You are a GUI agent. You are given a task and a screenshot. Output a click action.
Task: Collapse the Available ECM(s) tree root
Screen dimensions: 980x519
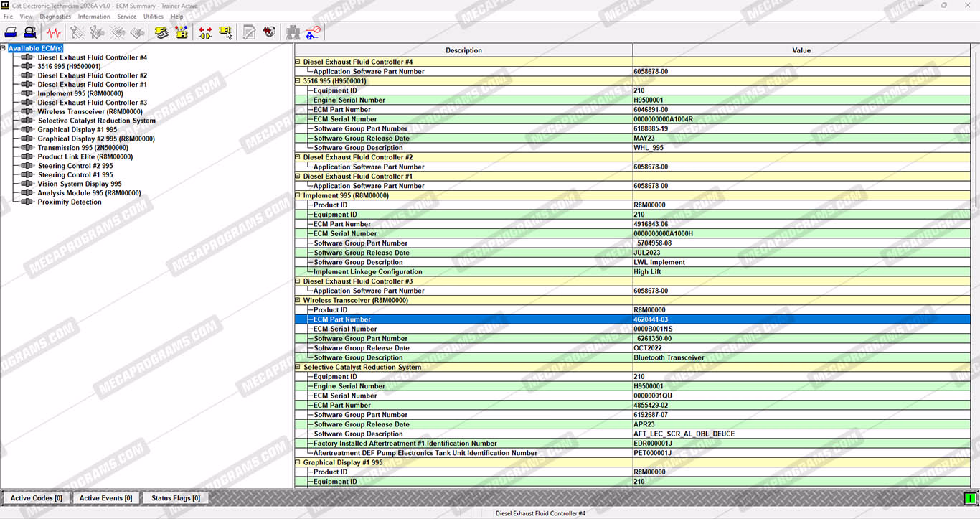click(x=4, y=49)
